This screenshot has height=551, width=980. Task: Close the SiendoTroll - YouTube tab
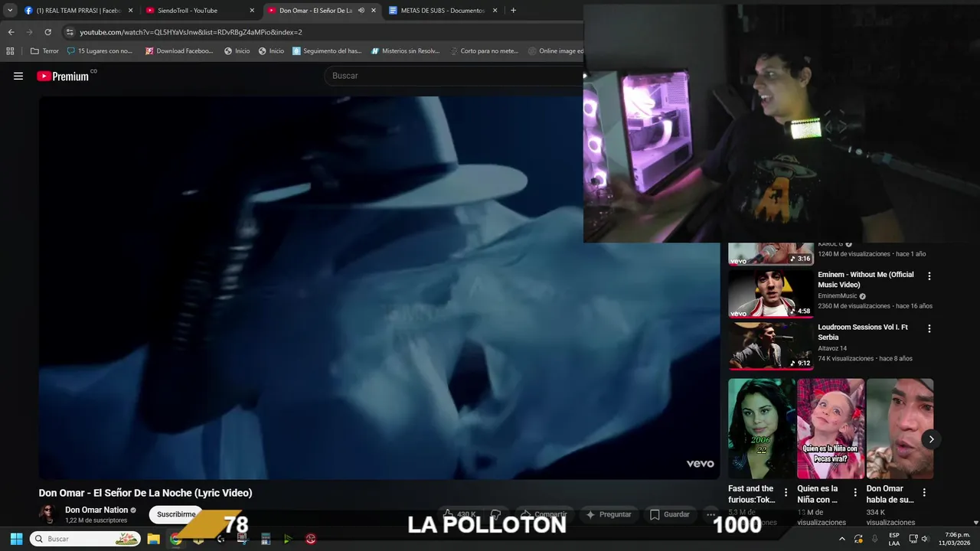pyautogui.click(x=252, y=11)
